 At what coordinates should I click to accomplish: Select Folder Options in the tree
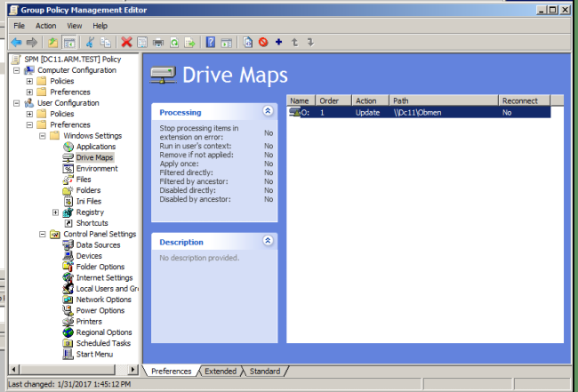coord(100,267)
